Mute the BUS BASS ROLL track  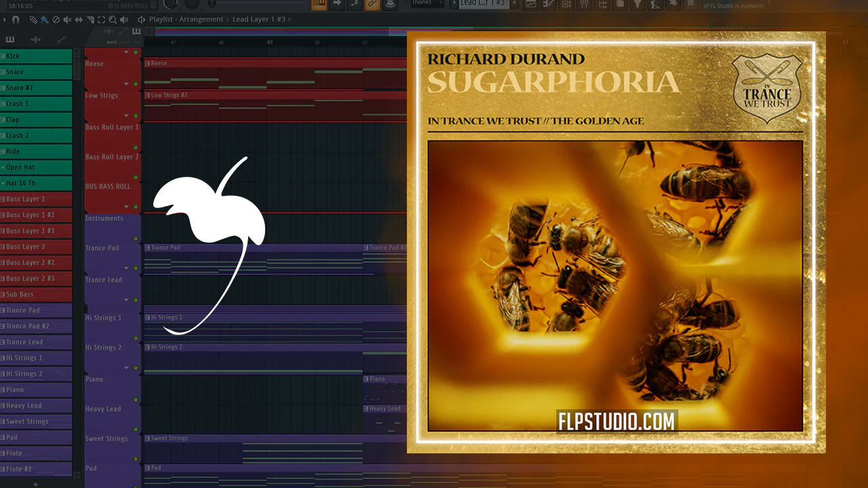[136, 207]
